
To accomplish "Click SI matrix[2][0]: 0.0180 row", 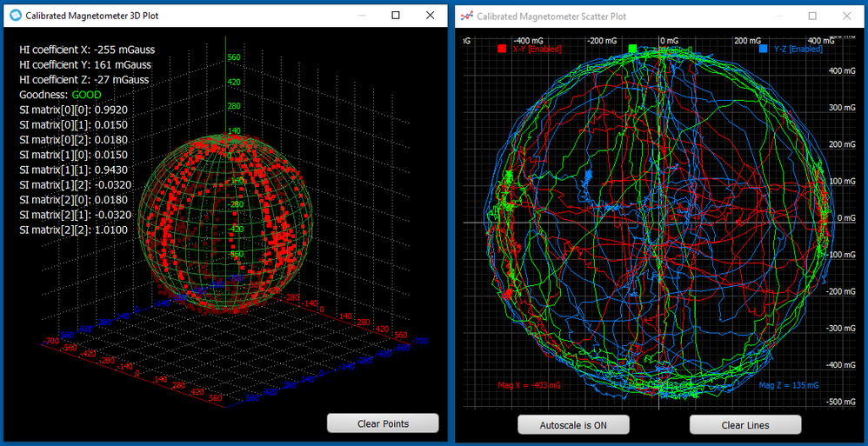I will (x=74, y=199).
